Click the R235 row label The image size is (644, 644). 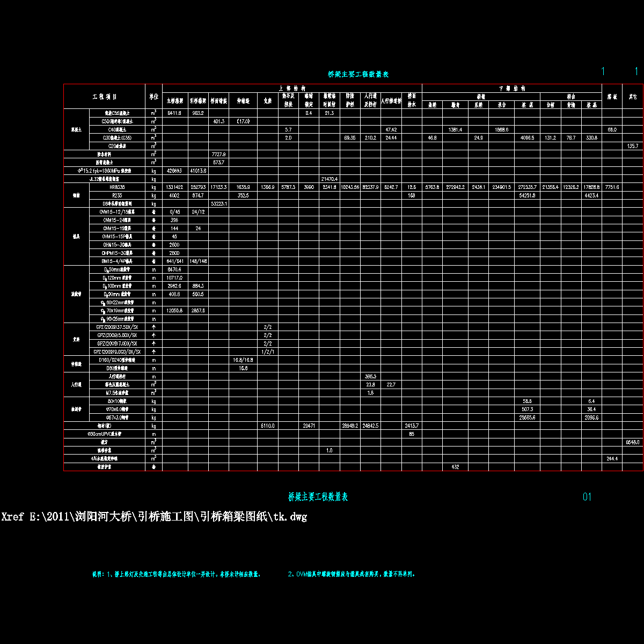117,195
